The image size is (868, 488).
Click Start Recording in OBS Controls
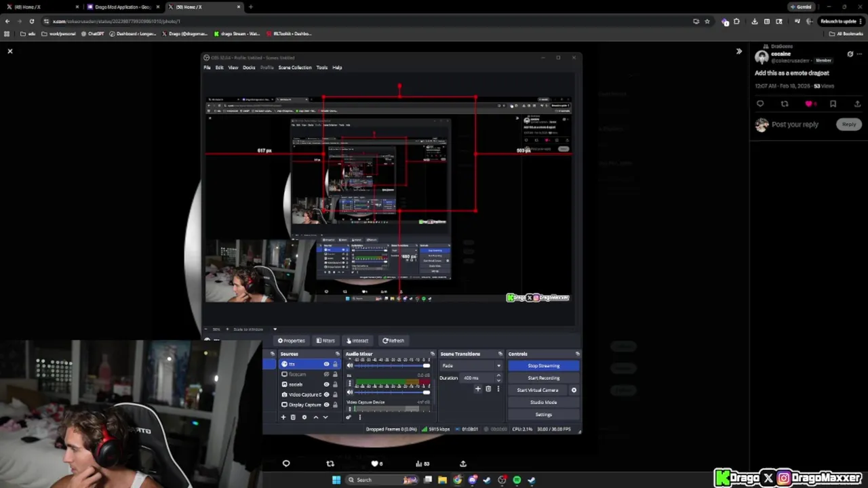[x=544, y=378]
